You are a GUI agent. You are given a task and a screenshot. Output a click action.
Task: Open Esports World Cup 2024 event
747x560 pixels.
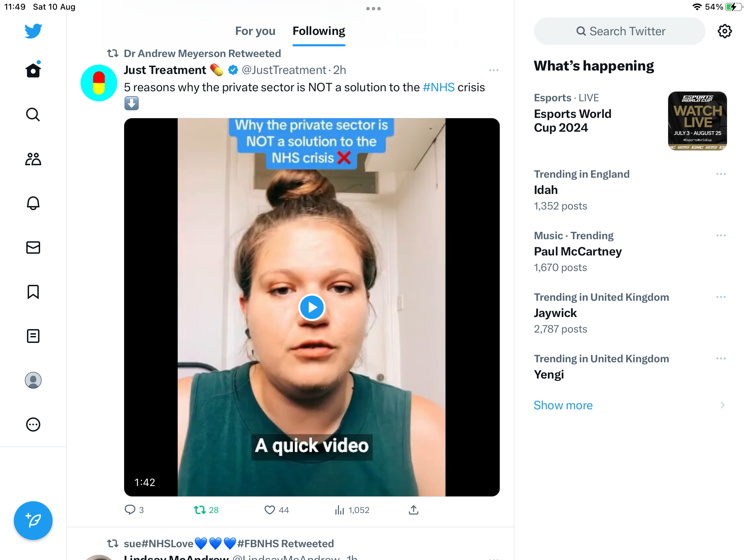coord(573,121)
